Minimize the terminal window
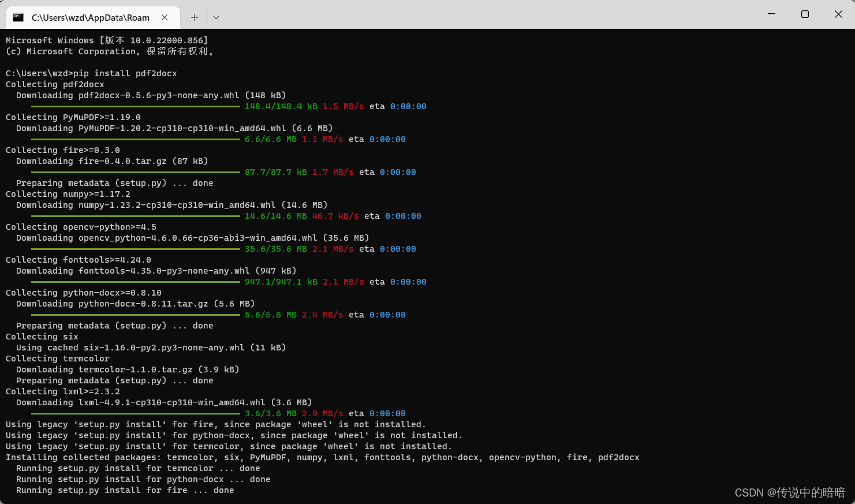The width and height of the screenshot is (855, 504). (771, 14)
